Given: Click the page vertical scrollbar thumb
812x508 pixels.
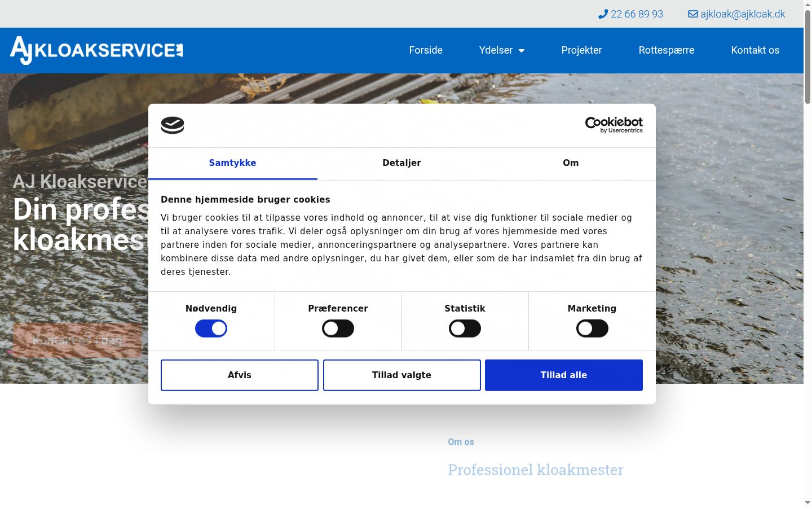Looking at the screenshot, I should 807,56.
